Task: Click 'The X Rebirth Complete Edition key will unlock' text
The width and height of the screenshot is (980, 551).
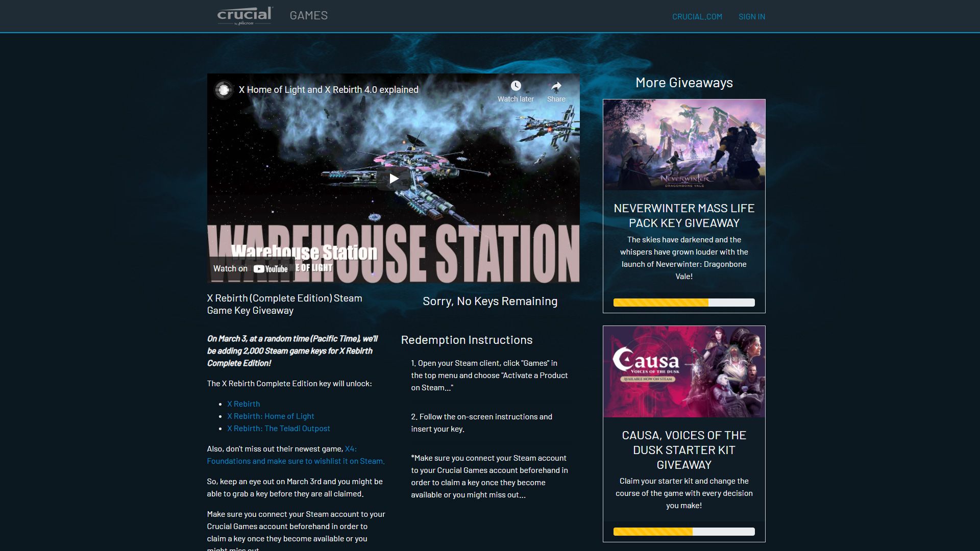Action: pos(289,384)
